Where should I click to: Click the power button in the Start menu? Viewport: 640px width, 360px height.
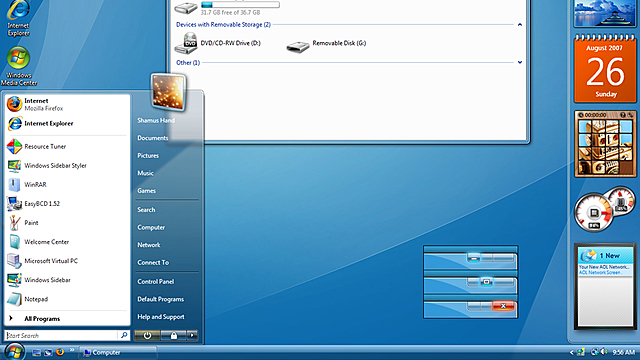(x=147, y=335)
